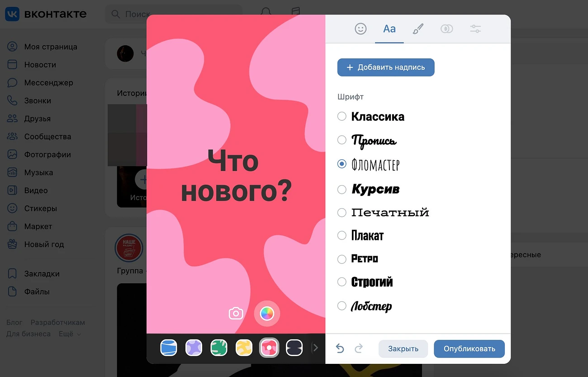Screen dimensions: 588x377
Task: Expand the Ещё footer menu
Action: [70, 334]
